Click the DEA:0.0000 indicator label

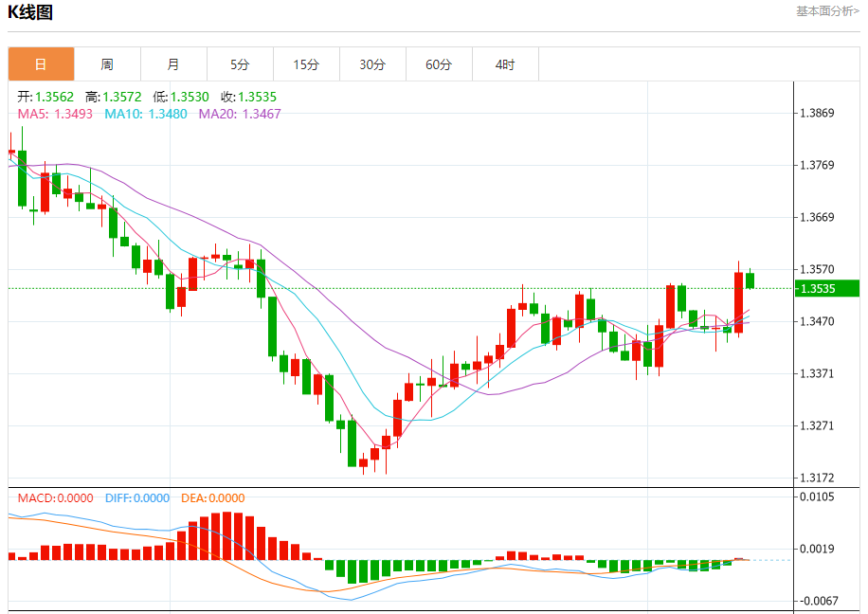tap(212, 497)
